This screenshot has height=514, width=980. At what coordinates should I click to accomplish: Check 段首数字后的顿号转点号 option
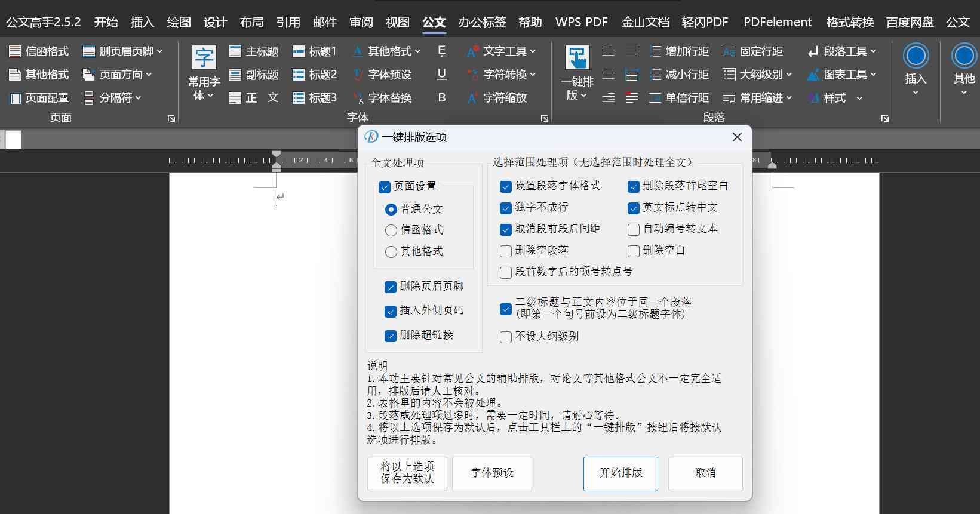tap(506, 273)
